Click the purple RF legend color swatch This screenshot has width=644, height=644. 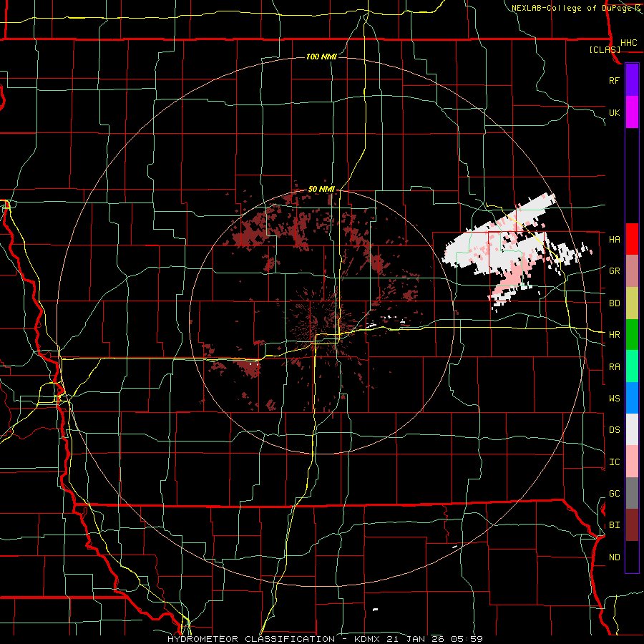pyautogui.click(x=632, y=79)
